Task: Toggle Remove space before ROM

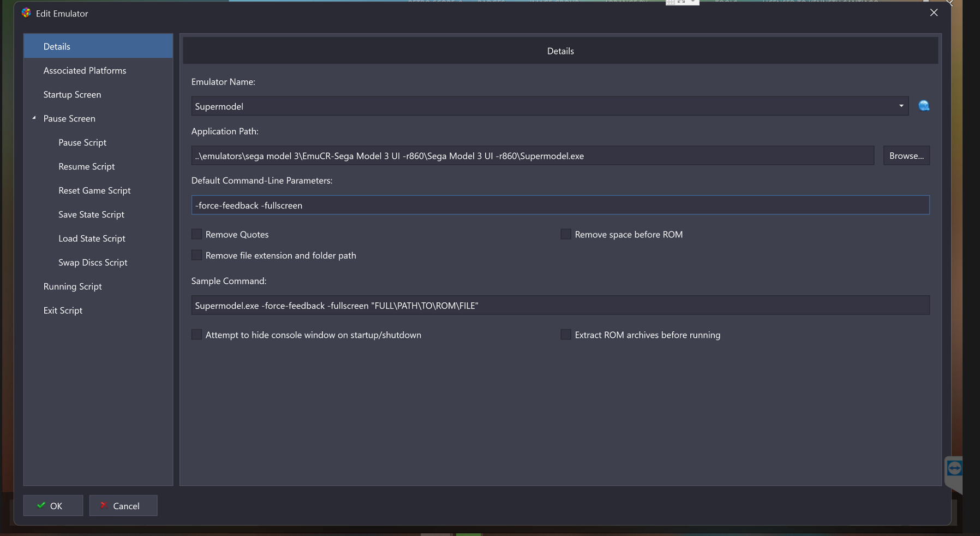Action: (x=566, y=234)
